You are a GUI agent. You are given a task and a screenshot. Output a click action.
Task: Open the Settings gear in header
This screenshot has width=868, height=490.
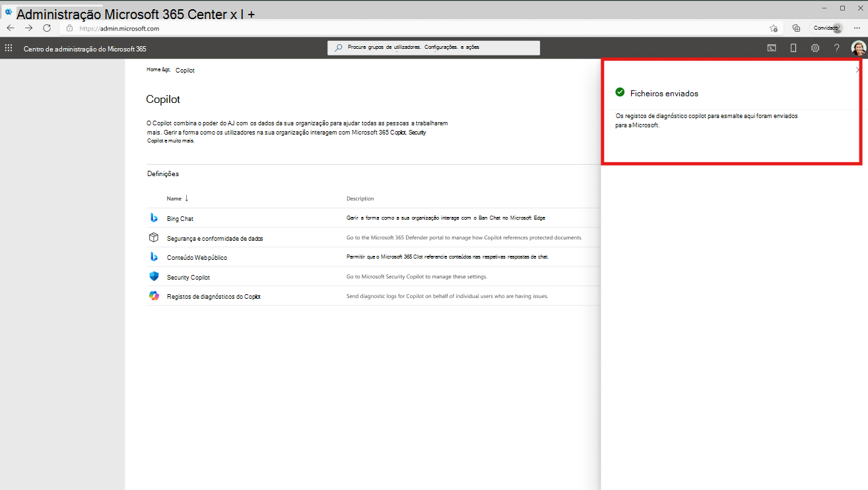pos(815,48)
